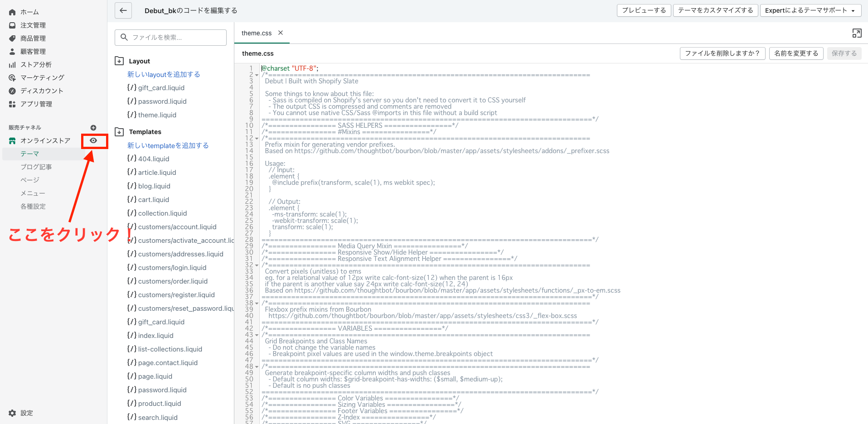Open cart.liquid template file

point(153,200)
